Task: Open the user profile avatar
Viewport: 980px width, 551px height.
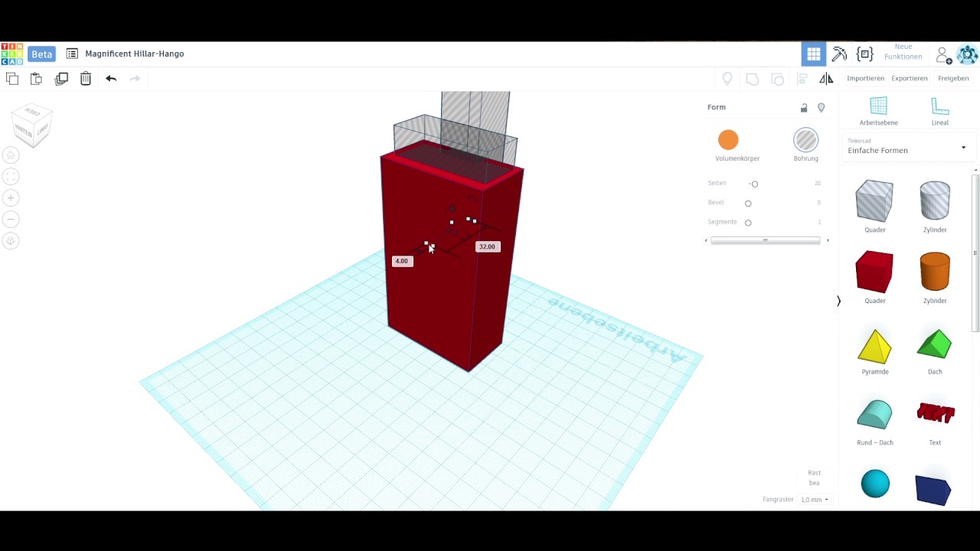Action: [x=968, y=54]
